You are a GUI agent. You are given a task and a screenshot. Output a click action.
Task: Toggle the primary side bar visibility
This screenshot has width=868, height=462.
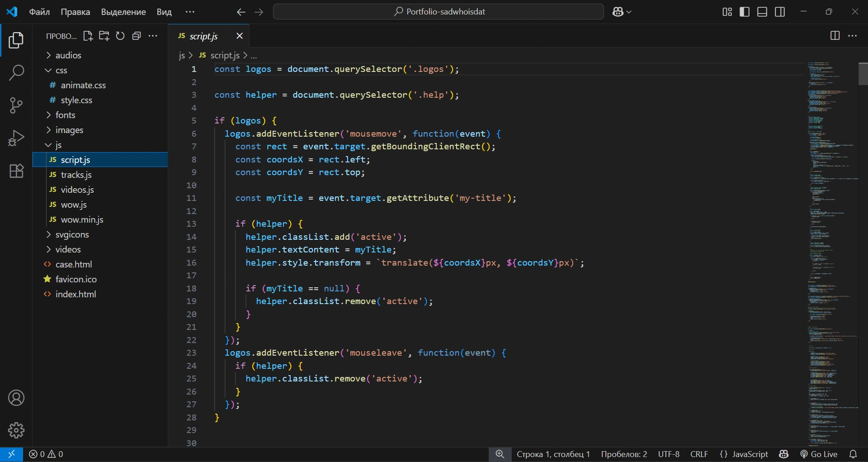point(745,12)
